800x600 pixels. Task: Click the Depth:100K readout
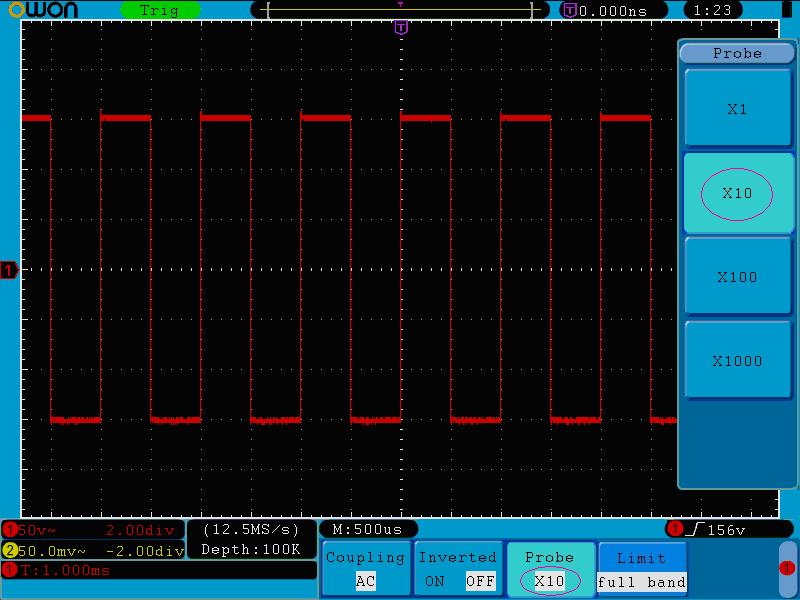[x=251, y=549]
